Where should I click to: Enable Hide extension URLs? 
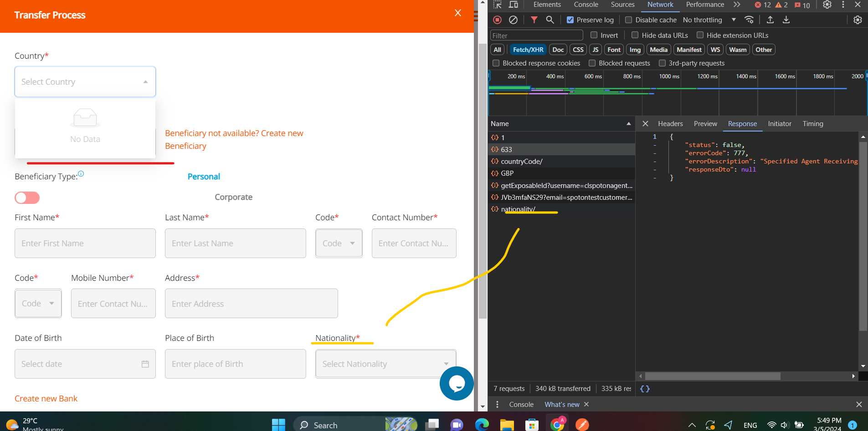pos(700,35)
